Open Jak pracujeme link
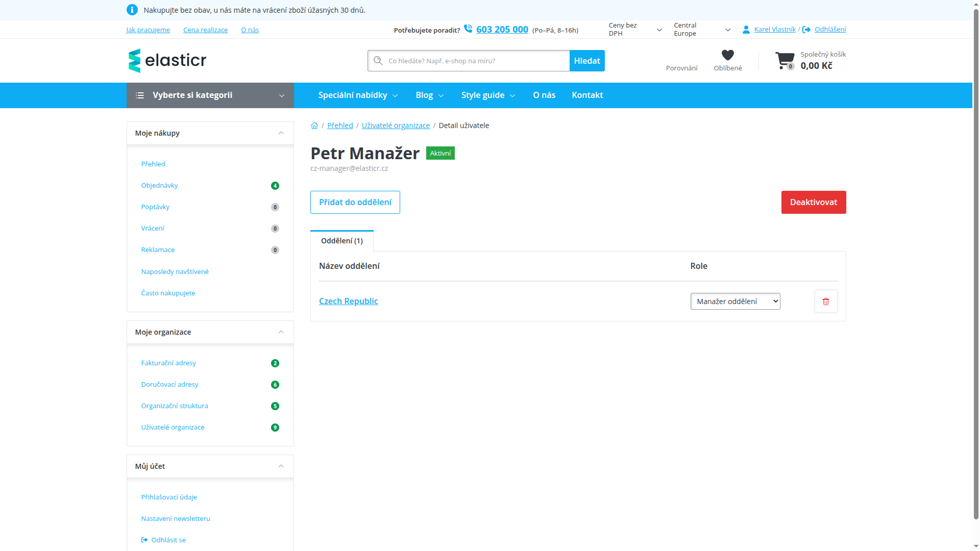980x551 pixels. point(148,30)
